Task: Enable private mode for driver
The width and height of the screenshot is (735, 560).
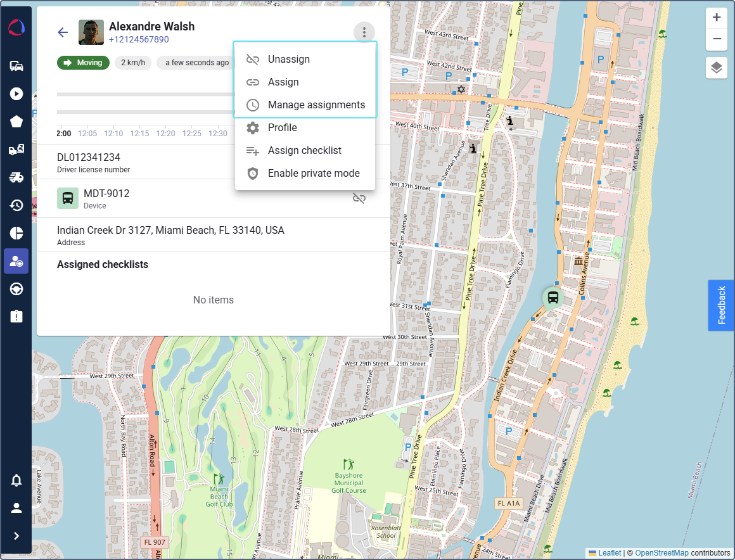Action: [x=313, y=174]
